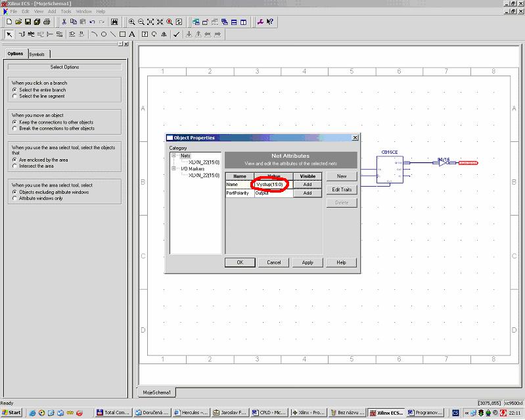Open the Edit menu
The width and height of the screenshot is (525, 420).
[26, 11]
